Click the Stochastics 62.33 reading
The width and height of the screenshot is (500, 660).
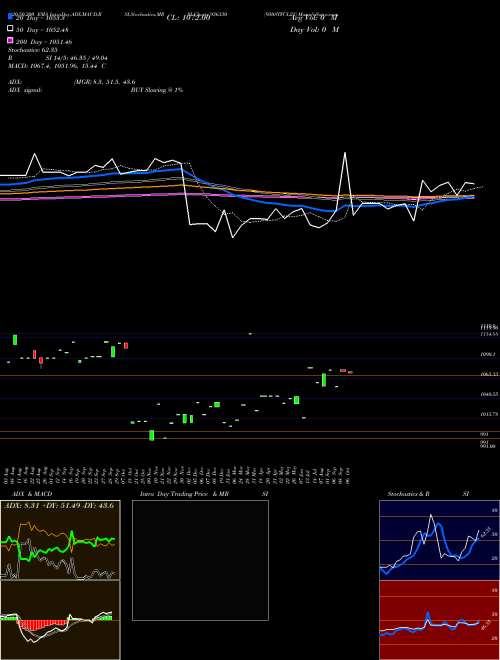tap(33, 50)
